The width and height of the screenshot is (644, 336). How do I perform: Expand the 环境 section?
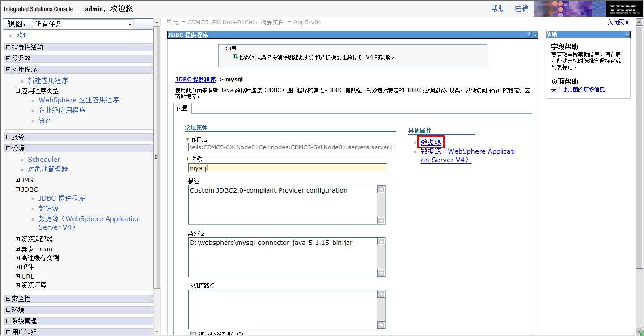[8, 310]
